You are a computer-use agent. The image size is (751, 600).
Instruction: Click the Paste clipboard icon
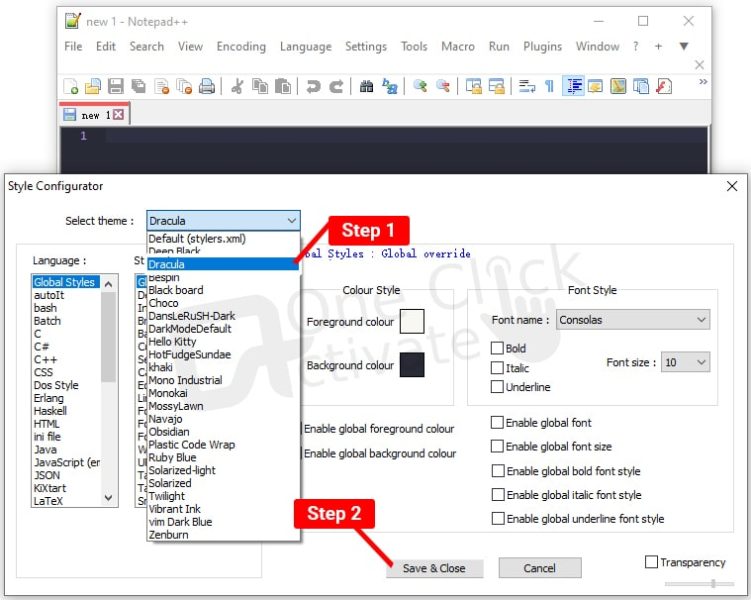(x=283, y=86)
